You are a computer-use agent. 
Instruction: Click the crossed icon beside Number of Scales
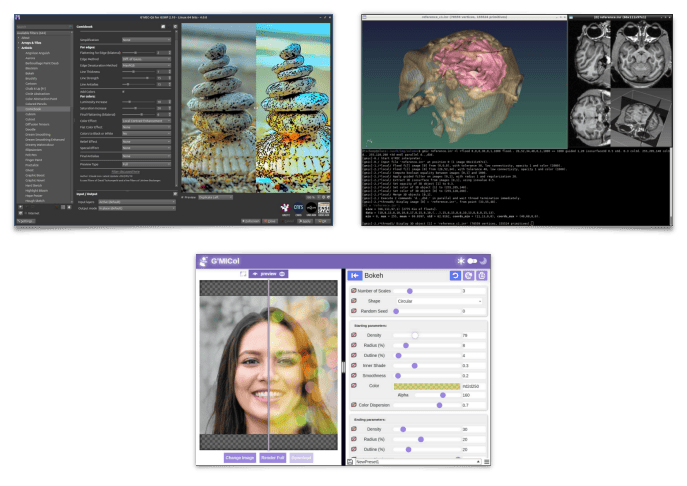(x=354, y=291)
